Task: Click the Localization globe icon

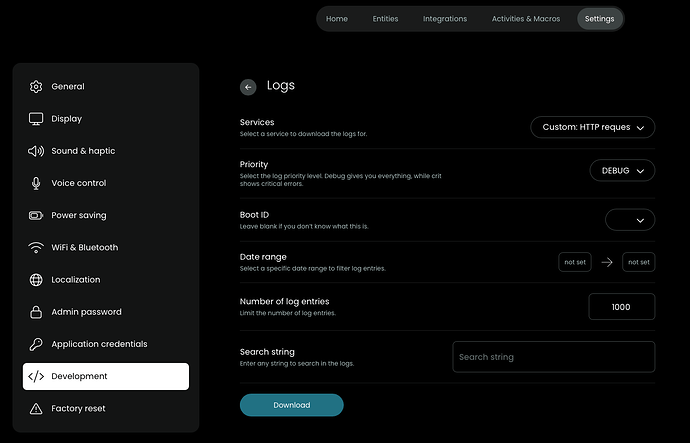Action: [36, 280]
